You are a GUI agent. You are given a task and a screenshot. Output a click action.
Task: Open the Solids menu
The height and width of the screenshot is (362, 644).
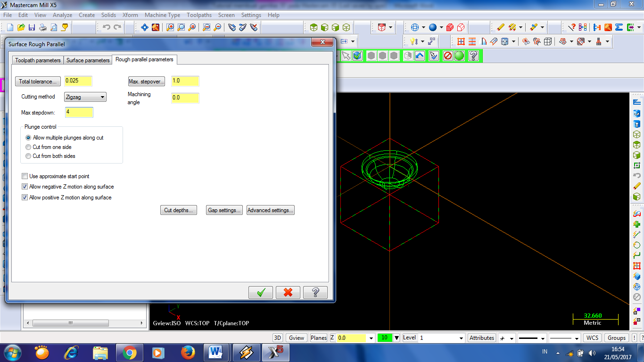(x=108, y=15)
